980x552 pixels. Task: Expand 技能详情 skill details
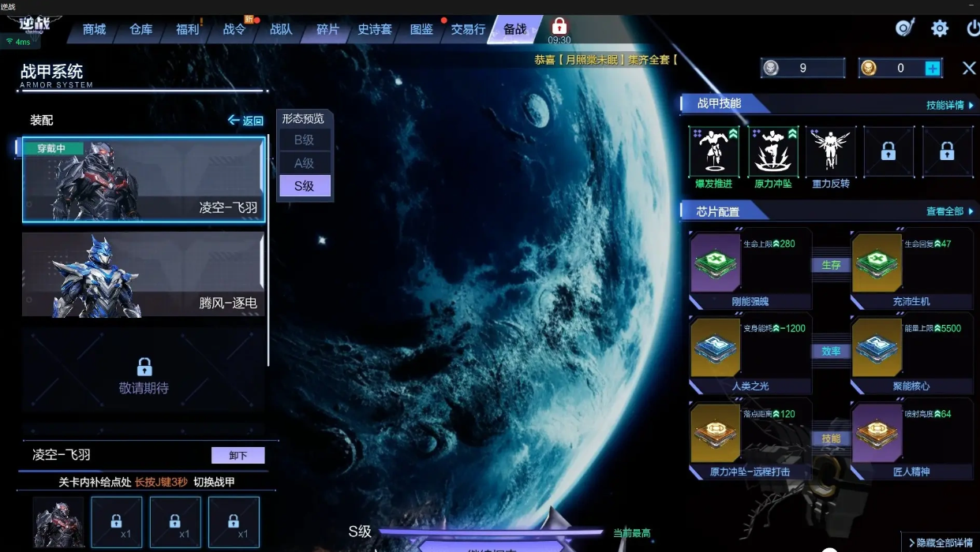[950, 105]
